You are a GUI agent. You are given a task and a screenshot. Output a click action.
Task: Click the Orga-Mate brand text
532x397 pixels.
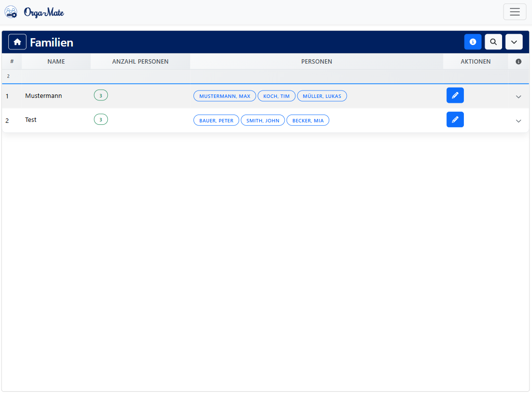click(44, 12)
